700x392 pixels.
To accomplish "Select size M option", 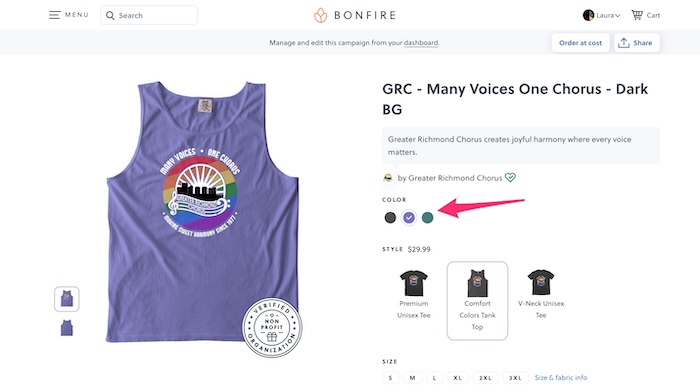I will tap(412, 378).
